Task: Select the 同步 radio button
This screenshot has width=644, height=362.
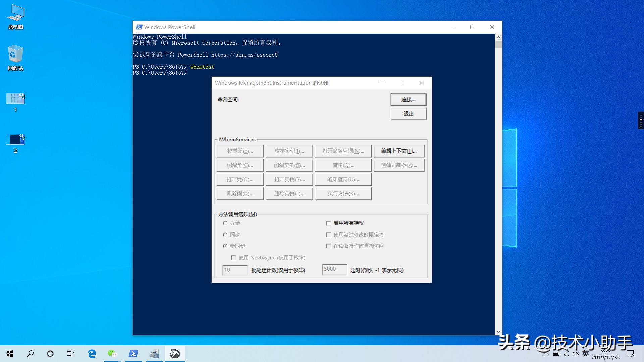Action: (x=225, y=235)
